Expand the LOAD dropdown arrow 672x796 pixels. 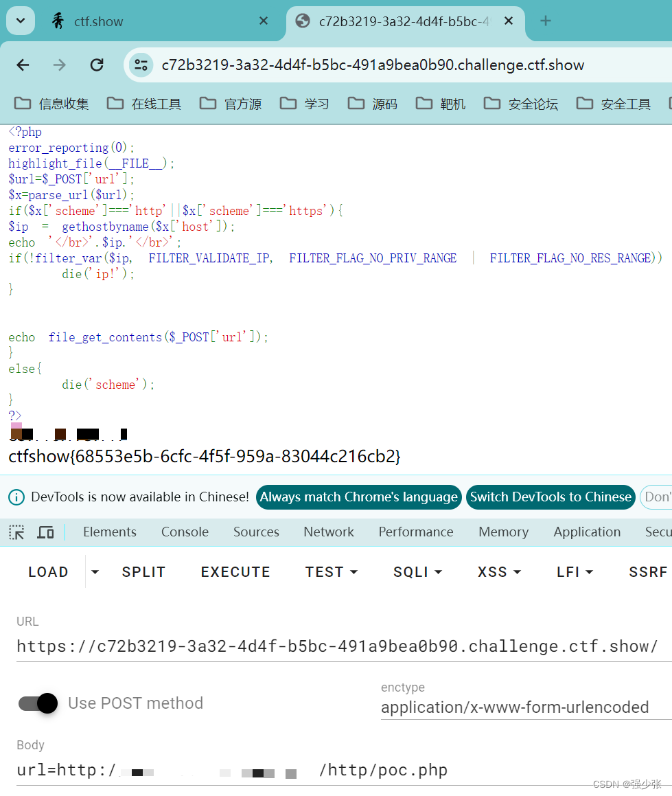click(x=95, y=572)
